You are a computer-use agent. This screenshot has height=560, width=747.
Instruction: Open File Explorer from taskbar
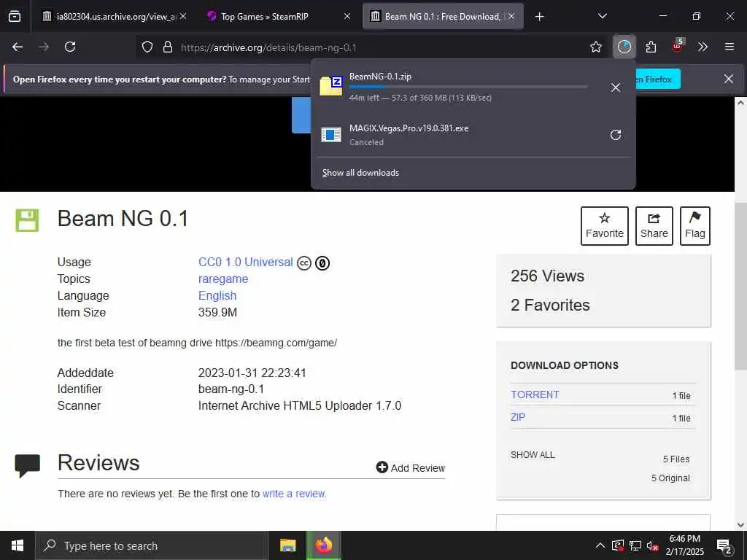coord(287,545)
